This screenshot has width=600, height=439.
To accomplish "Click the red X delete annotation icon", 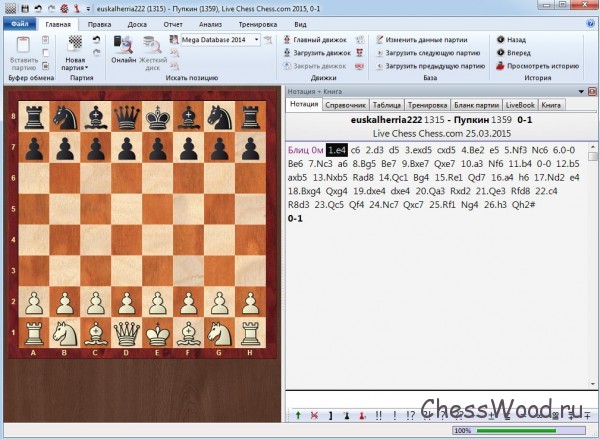I will click(314, 415).
